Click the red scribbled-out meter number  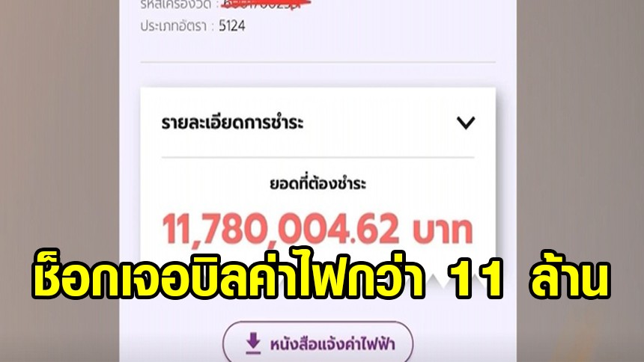266,4
